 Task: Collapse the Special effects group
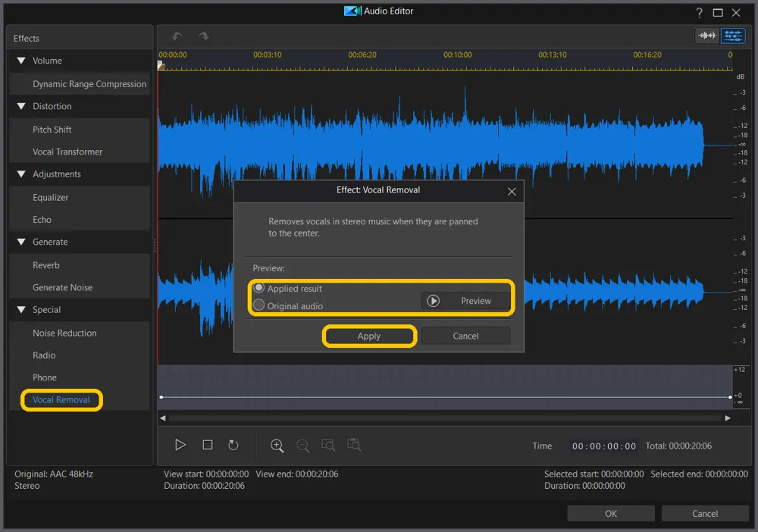pos(21,309)
